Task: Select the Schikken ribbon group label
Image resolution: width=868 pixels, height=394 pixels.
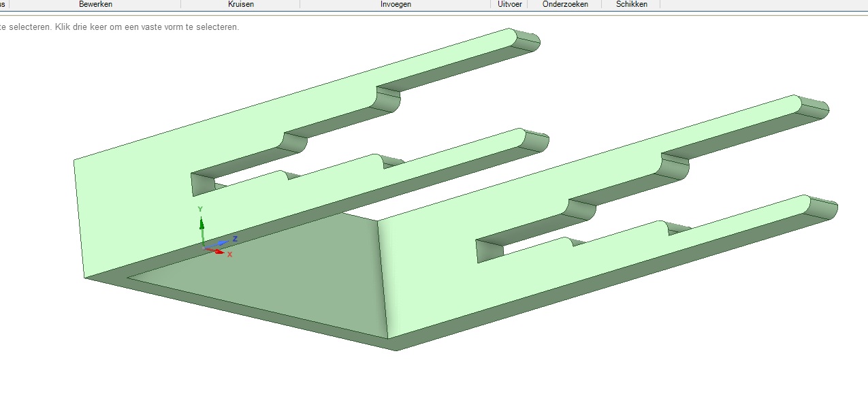Action: pyautogui.click(x=631, y=4)
